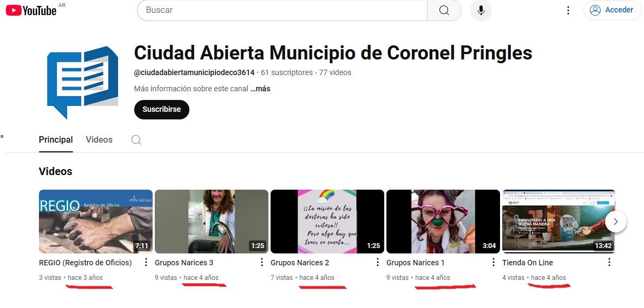
Task: Expand channel description with …más
Action: click(260, 89)
